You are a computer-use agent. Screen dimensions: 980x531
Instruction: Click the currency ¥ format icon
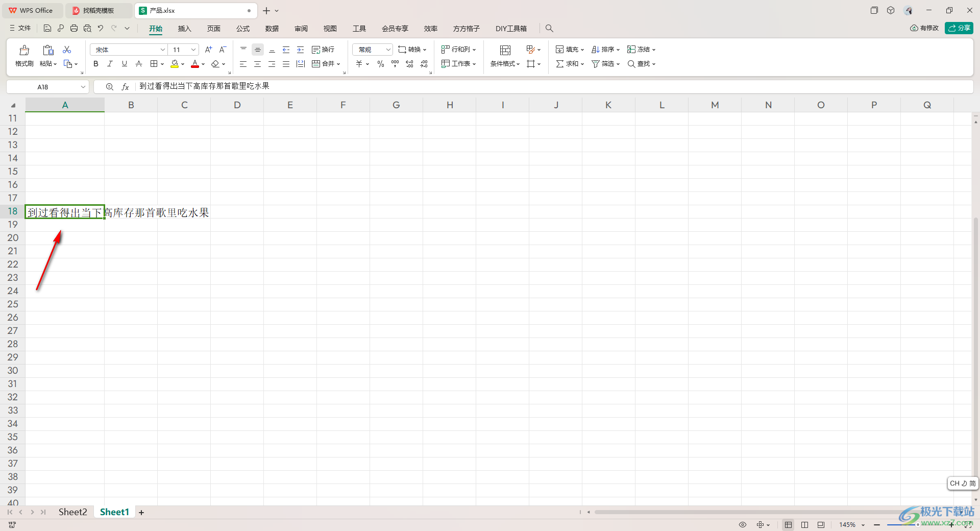point(359,64)
